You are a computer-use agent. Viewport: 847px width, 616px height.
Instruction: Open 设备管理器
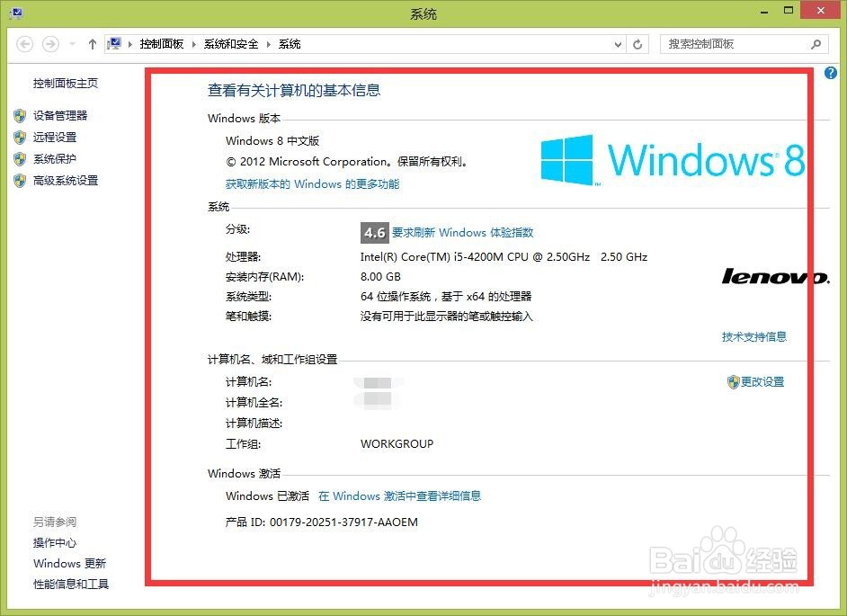tap(60, 116)
